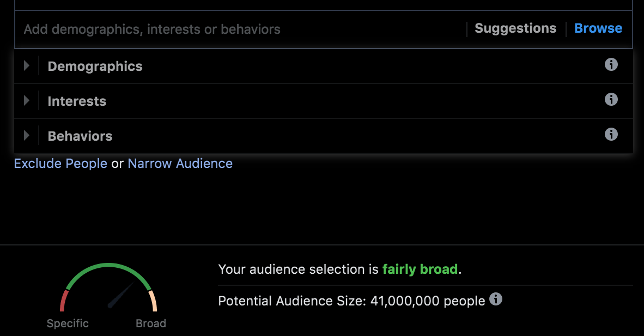Focus the Add demographics, interests or behaviors field
The width and height of the screenshot is (644, 336).
(x=218, y=29)
